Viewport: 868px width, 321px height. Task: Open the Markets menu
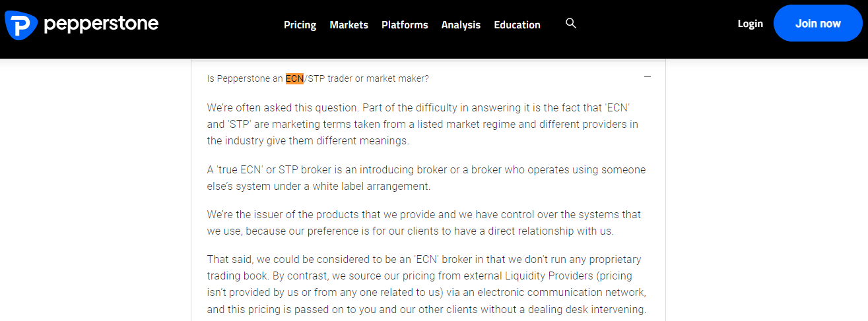click(x=349, y=25)
